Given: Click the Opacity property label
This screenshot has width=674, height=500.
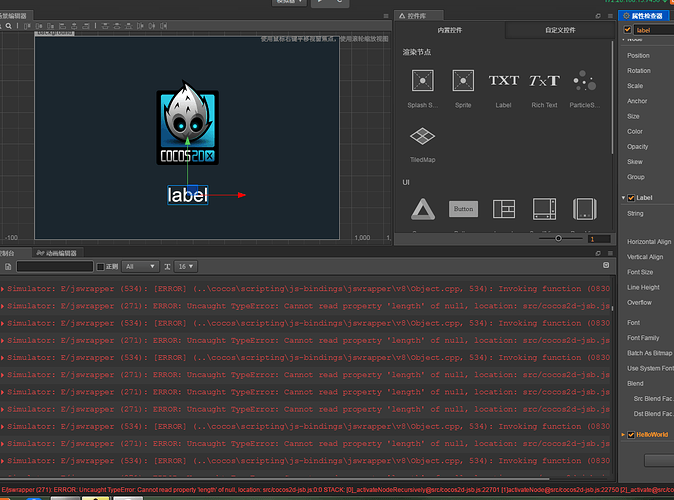Looking at the screenshot, I should pos(637,147).
